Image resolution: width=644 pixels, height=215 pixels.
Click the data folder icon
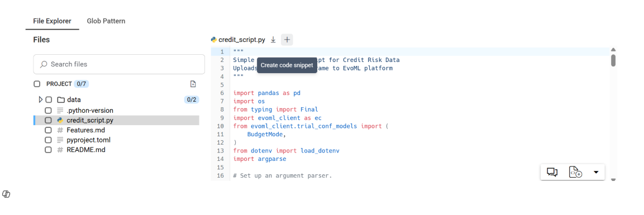coord(61,100)
